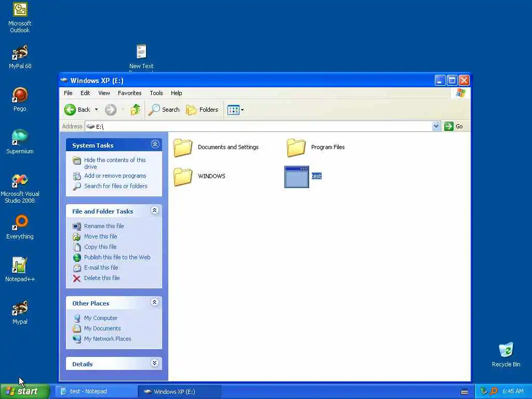Click the E:\ address field

(258, 127)
